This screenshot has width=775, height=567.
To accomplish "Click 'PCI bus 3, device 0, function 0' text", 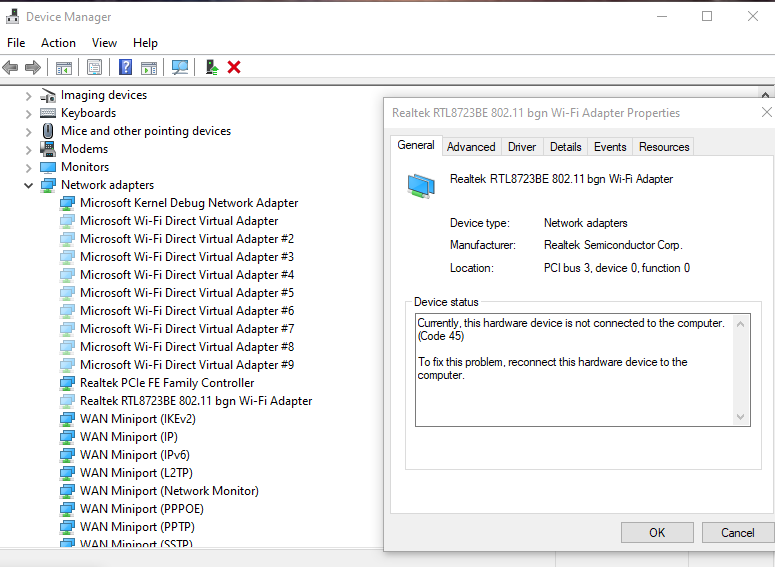I will pyautogui.click(x=617, y=268).
